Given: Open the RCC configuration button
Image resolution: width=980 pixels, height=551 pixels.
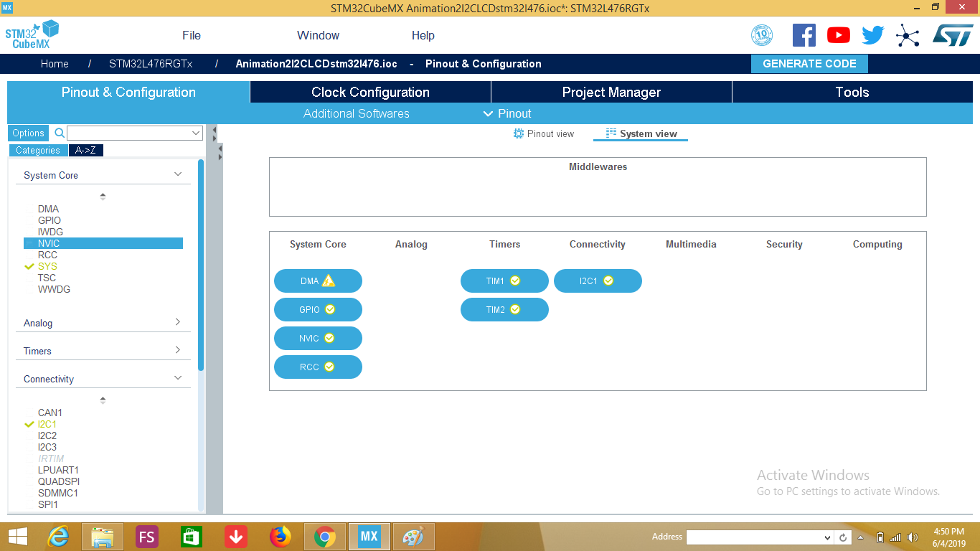Looking at the screenshot, I should coord(318,367).
